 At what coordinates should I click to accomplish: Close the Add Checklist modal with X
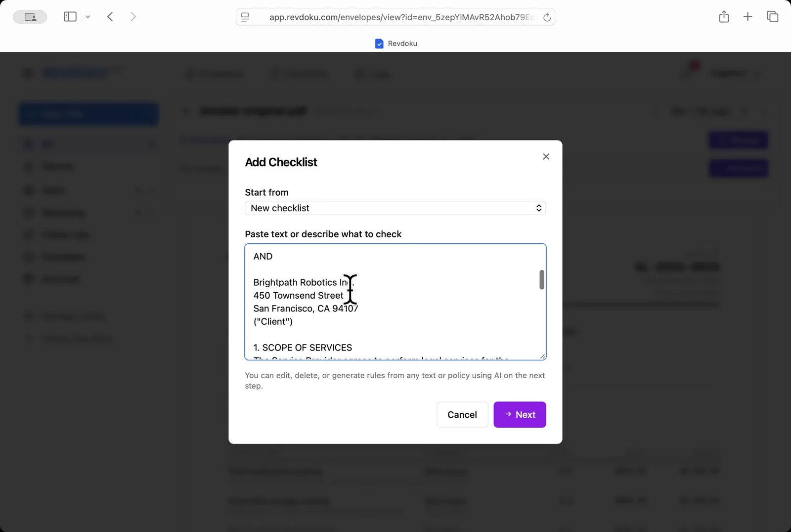pyautogui.click(x=546, y=156)
